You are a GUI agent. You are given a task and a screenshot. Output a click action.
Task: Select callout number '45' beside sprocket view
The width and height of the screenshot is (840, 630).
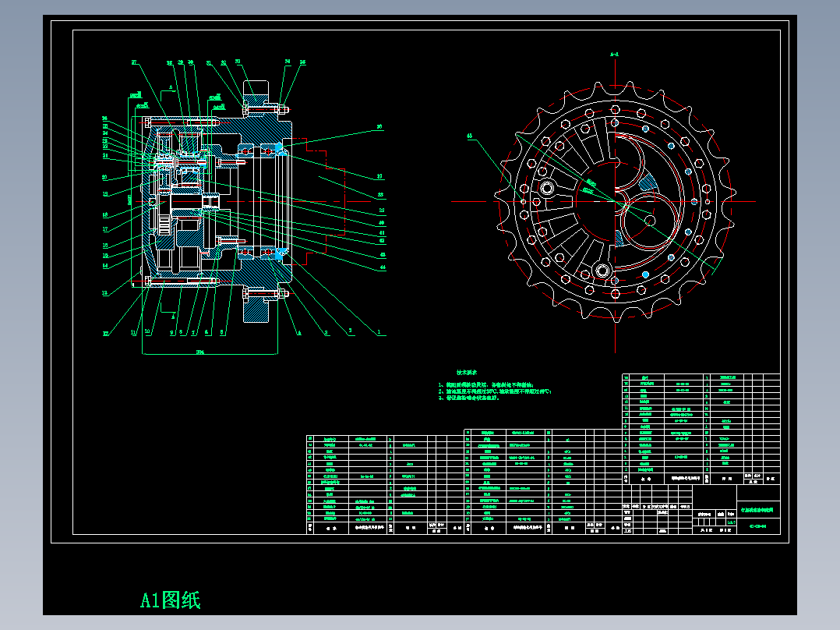[470, 136]
